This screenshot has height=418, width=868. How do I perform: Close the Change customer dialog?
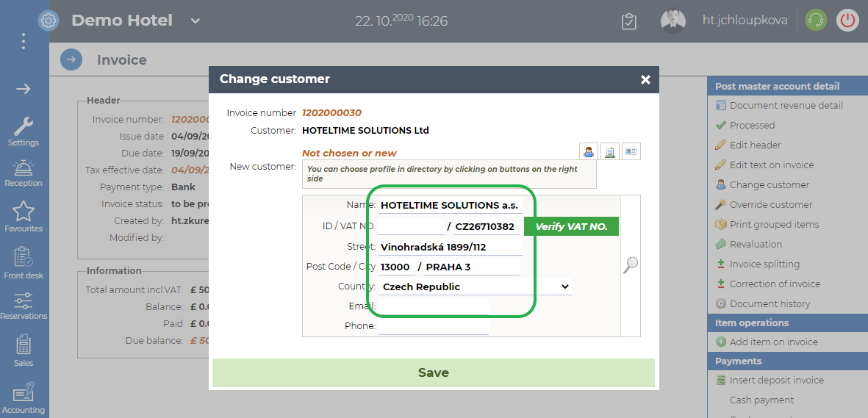pyautogui.click(x=645, y=80)
